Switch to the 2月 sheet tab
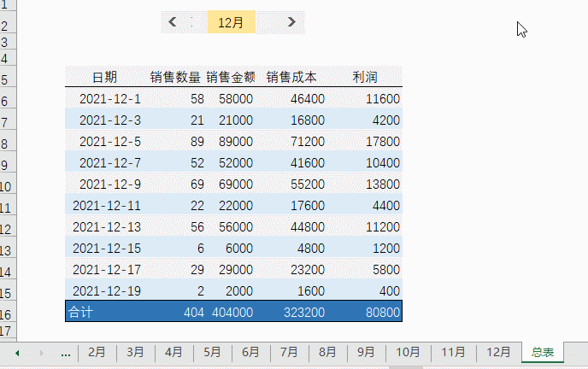Screen dimensions: 588x369 97,352
